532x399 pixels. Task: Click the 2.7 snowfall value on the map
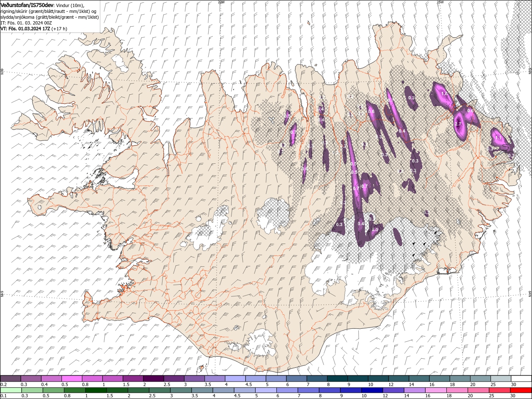pos(458,124)
